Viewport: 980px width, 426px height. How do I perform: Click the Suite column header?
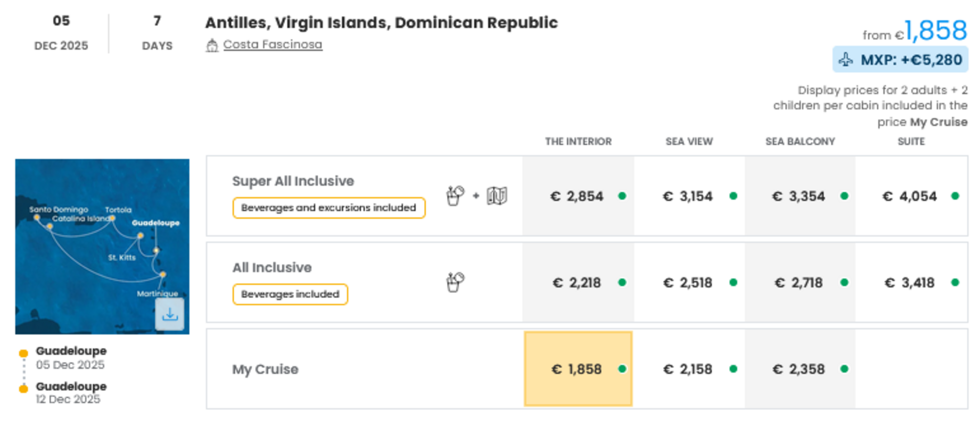pos(911,142)
